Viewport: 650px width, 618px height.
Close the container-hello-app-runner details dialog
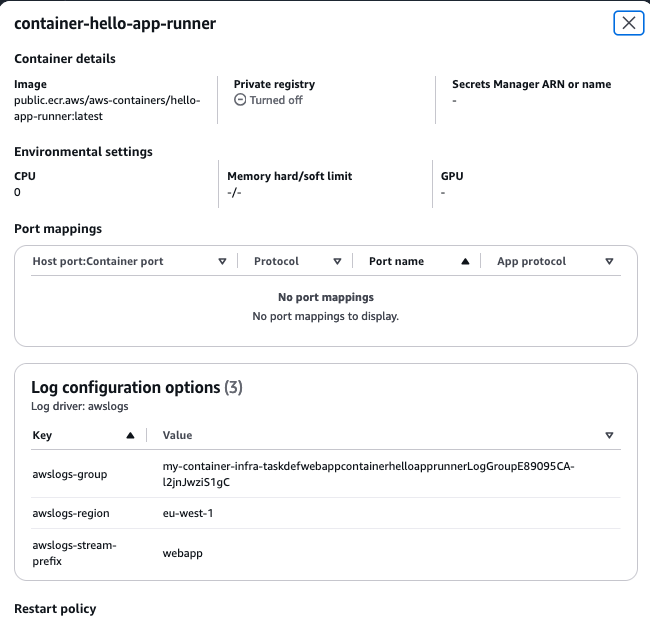[628, 23]
